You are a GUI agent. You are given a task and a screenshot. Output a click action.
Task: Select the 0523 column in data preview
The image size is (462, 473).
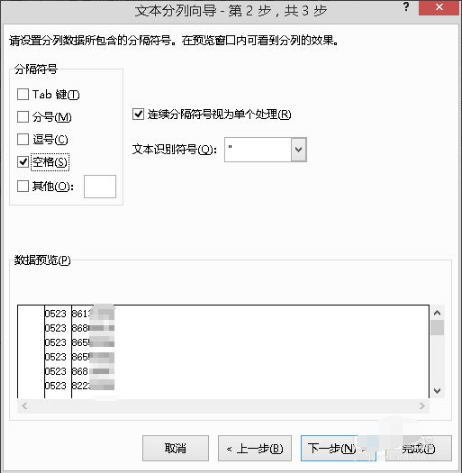click(58, 351)
